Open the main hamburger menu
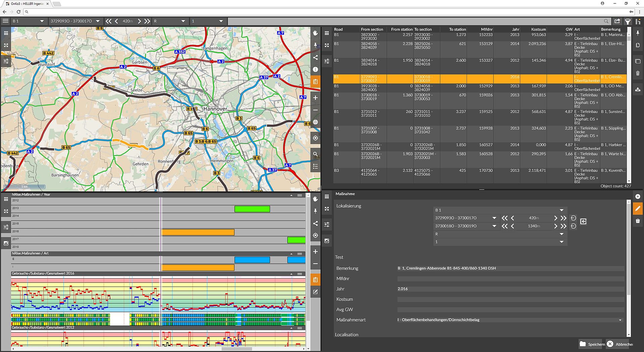644x352 pixels. coord(5,21)
